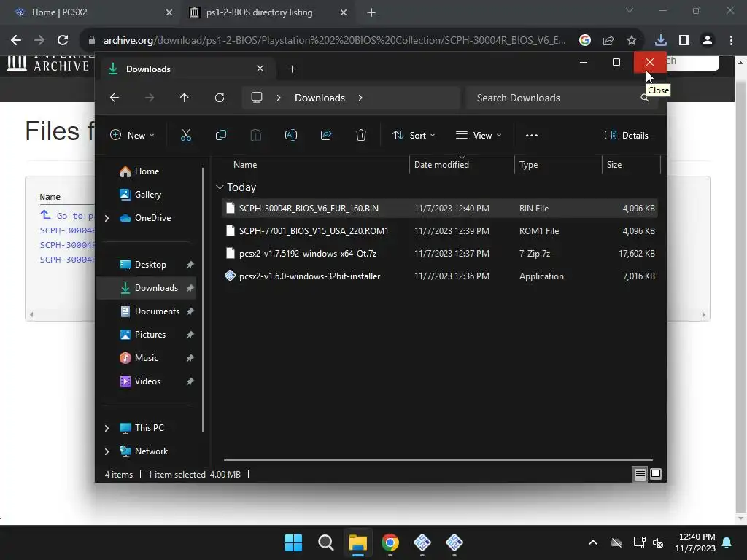Click the Cut scissors icon in Explorer toolbar

click(x=186, y=135)
